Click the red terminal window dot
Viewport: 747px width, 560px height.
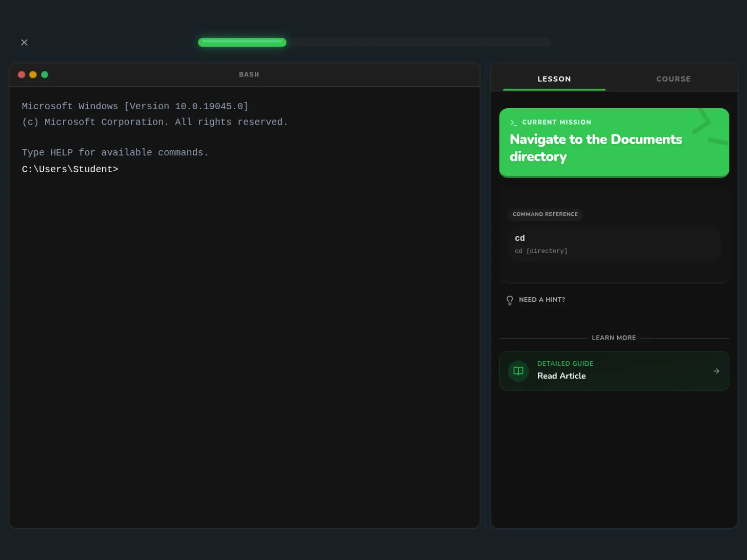[x=21, y=75]
